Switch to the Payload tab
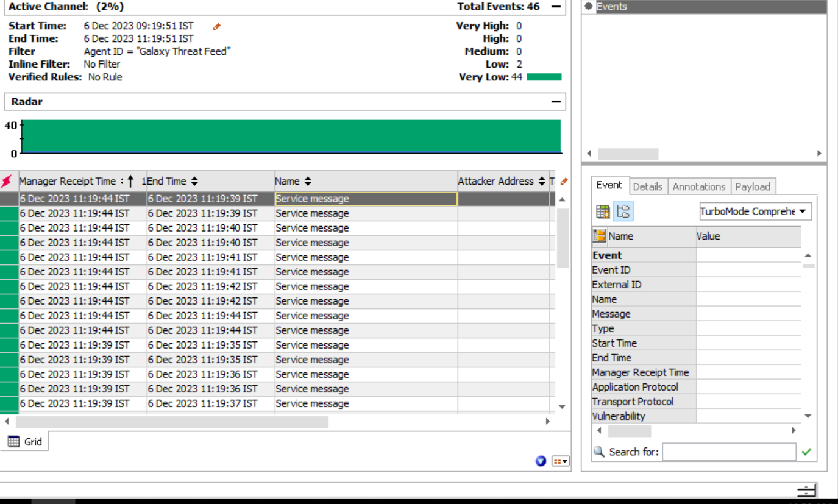Image resolution: width=838 pixels, height=504 pixels. 753,186
